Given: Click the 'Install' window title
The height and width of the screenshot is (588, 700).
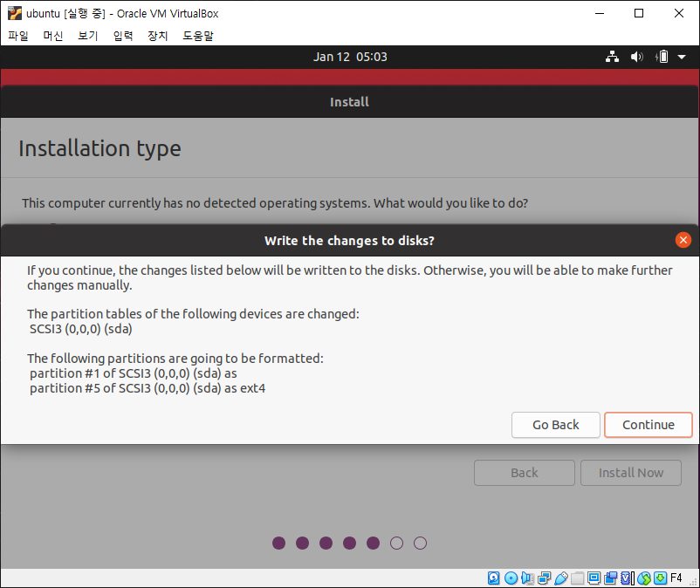Looking at the screenshot, I should tap(349, 102).
